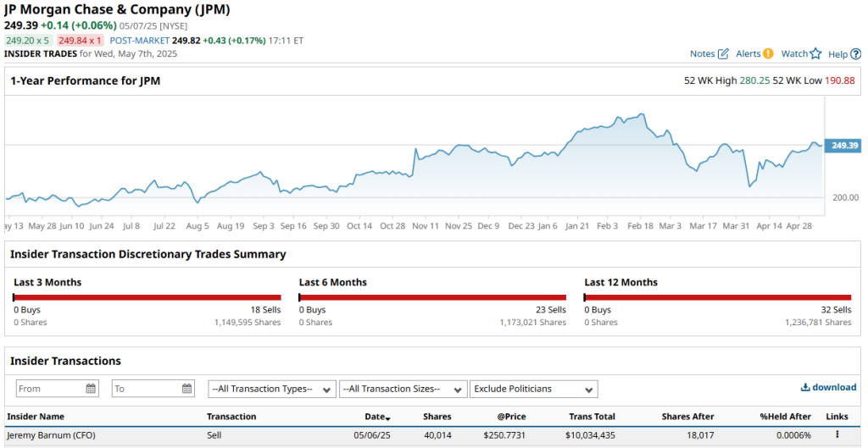This screenshot has height=448, width=868.
Task: Click the POST-MARKET label
Action: point(139,41)
